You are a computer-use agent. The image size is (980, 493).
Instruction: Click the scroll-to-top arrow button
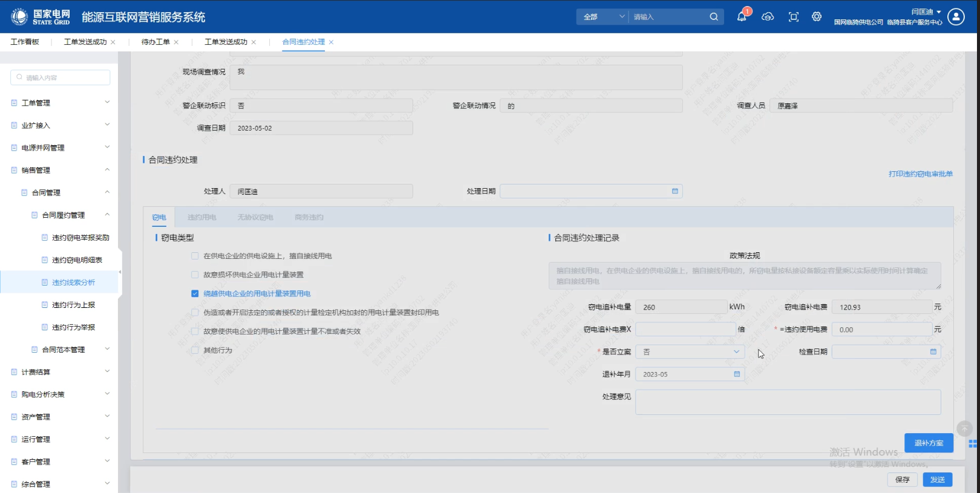pos(964,428)
